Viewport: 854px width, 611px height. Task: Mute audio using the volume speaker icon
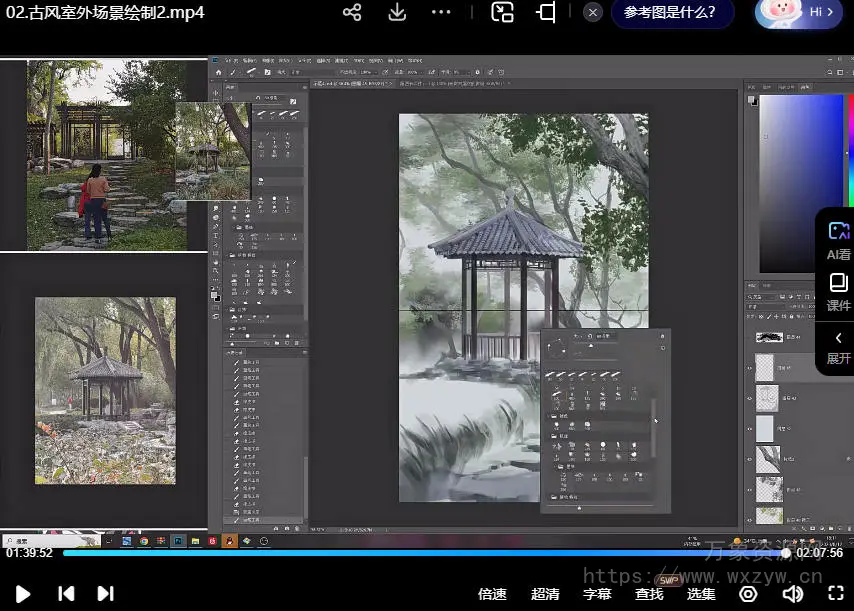[x=792, y=594]
